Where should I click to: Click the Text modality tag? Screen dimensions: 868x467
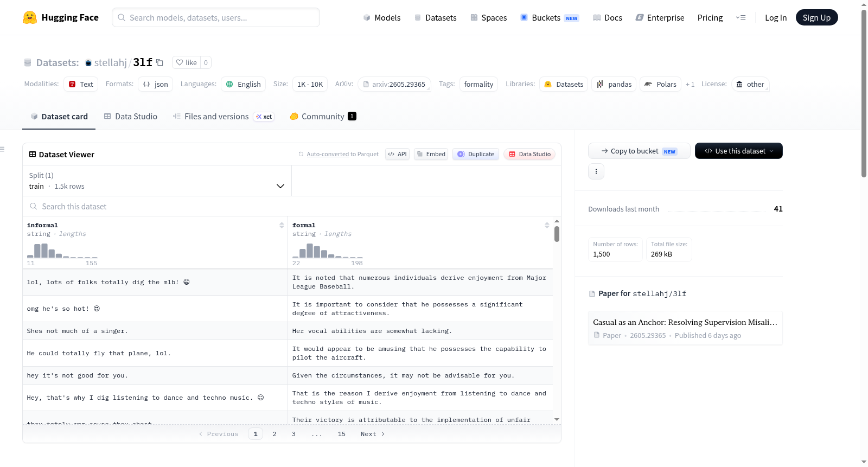click(81, 84)
